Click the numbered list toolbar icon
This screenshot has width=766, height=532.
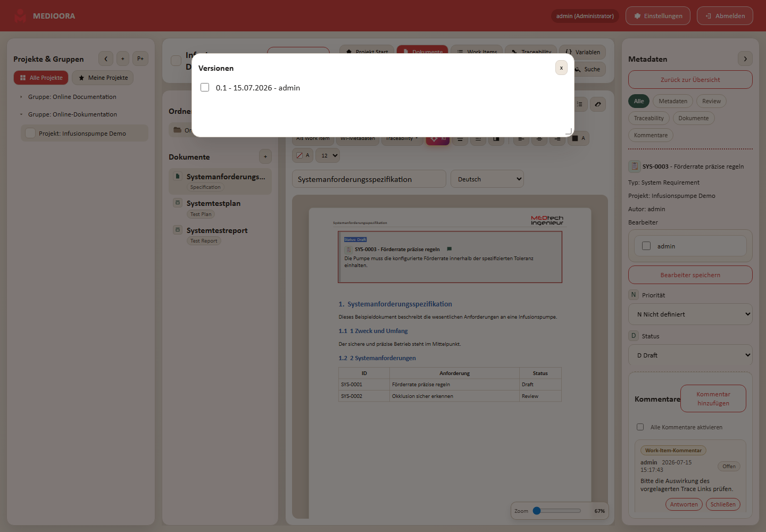tap(580, 104)
